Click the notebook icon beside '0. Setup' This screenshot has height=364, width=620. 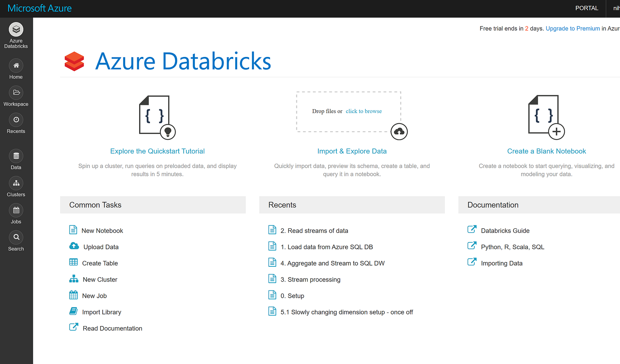(x=272, y=295)
